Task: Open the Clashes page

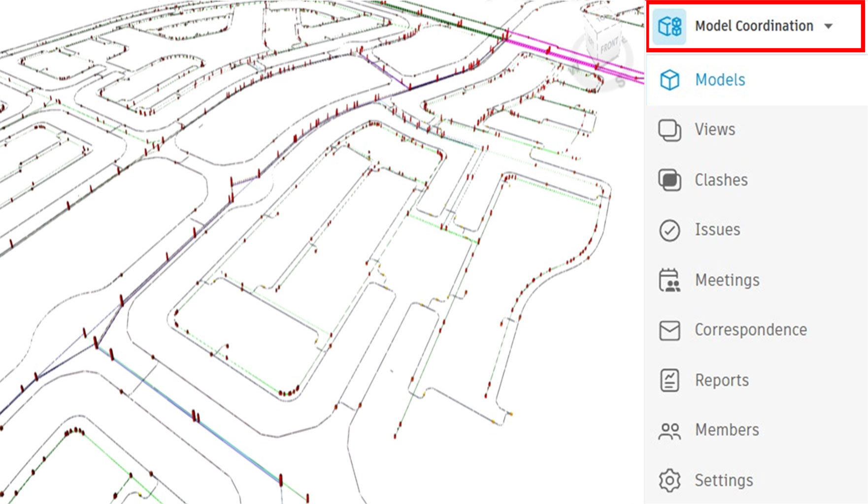Action: [721, 180]
